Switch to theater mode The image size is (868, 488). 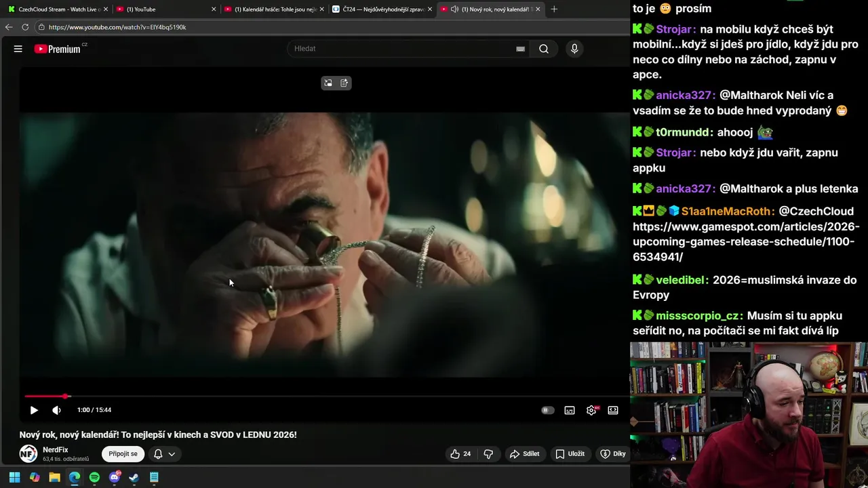click(613, 410)
